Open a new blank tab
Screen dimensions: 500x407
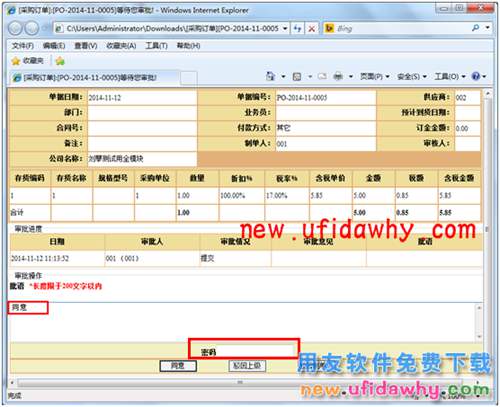(189, 78)
